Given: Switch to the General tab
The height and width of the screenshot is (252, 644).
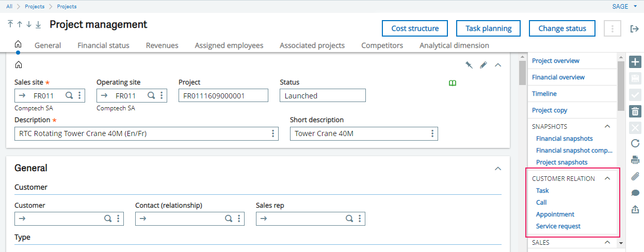Looking at the screenshot, I should point(47,45).
